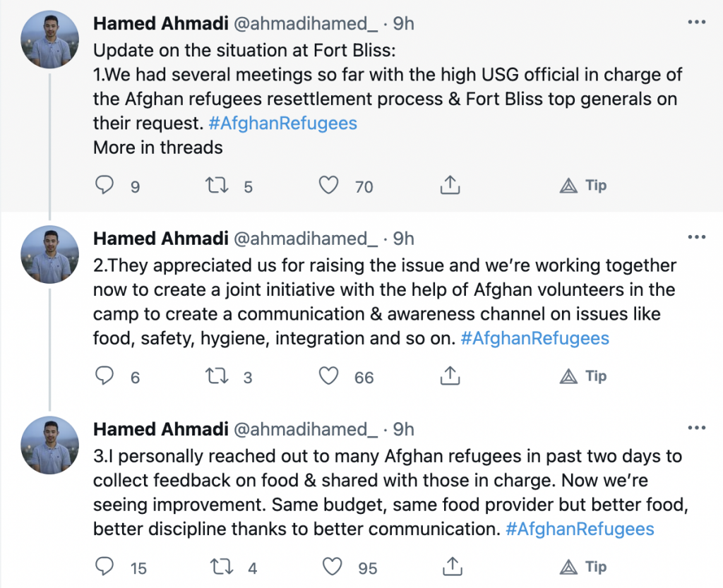Open Hamed Ahmadi's profile picture on first tweet
The height and width of the screenshot is (588, 723).
pyautogui.click(x=49, y=41)
